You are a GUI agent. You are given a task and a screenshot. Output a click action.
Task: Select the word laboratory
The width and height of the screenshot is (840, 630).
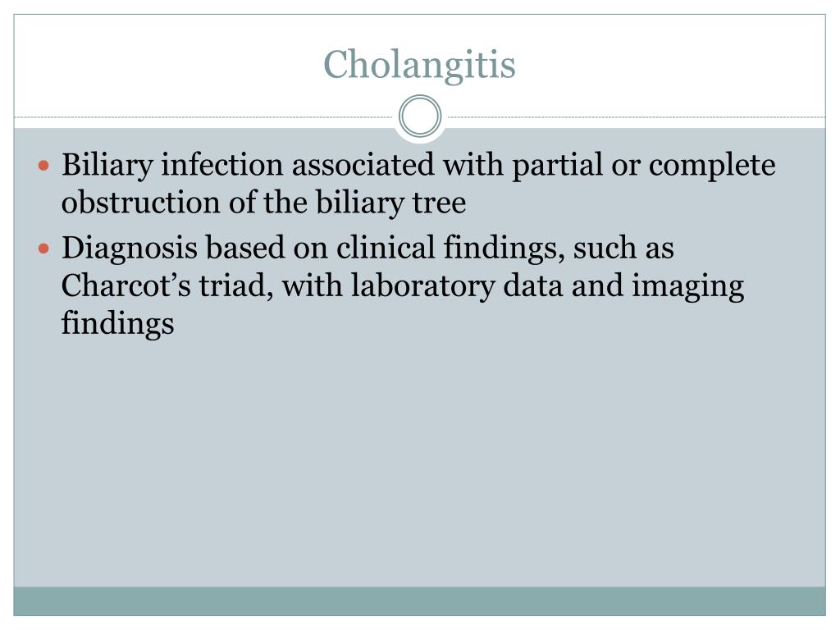(x=422, y=286)
